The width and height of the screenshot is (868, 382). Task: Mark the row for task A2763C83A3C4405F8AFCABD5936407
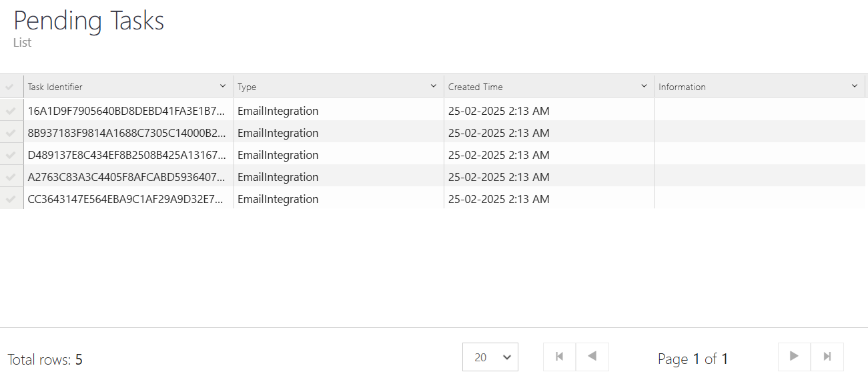(11, 177)
